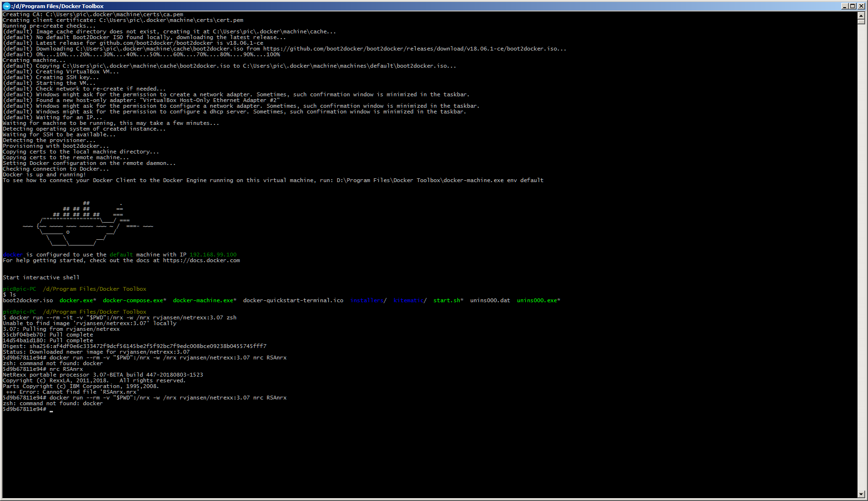
Task: Click the blinking cursor at the last prompt
Action: (x=52, y=410)
